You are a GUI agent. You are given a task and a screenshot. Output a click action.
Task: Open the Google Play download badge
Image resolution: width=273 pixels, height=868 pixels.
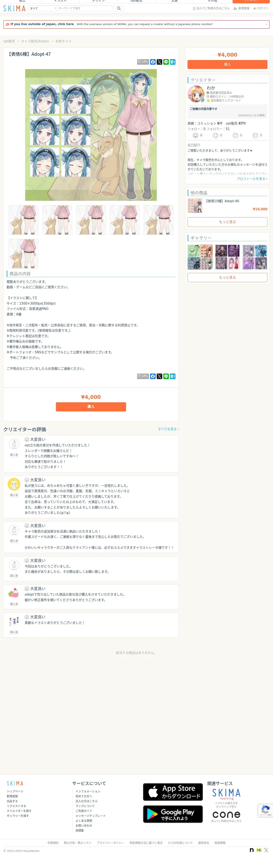173,814
